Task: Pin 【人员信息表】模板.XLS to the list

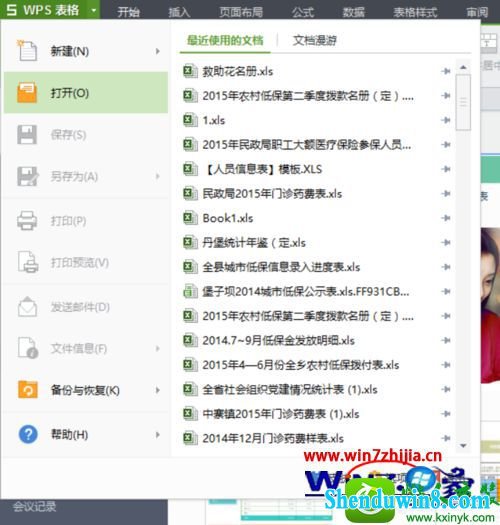Action: tap(446, 169)
